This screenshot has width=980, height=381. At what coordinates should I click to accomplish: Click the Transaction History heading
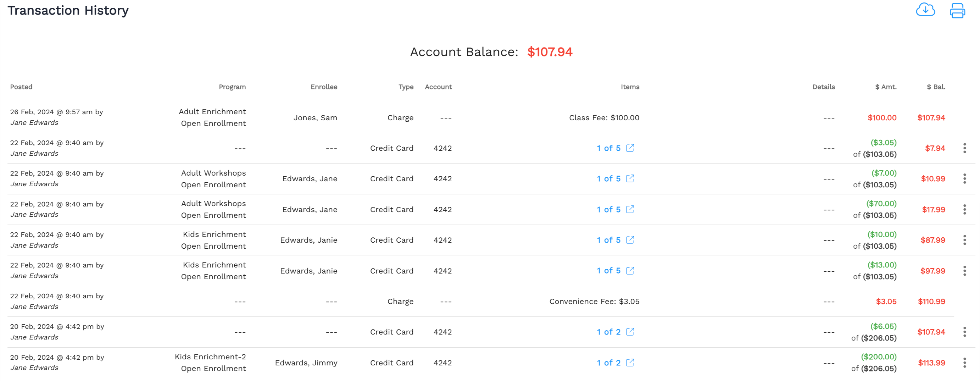tap(68, 10)
